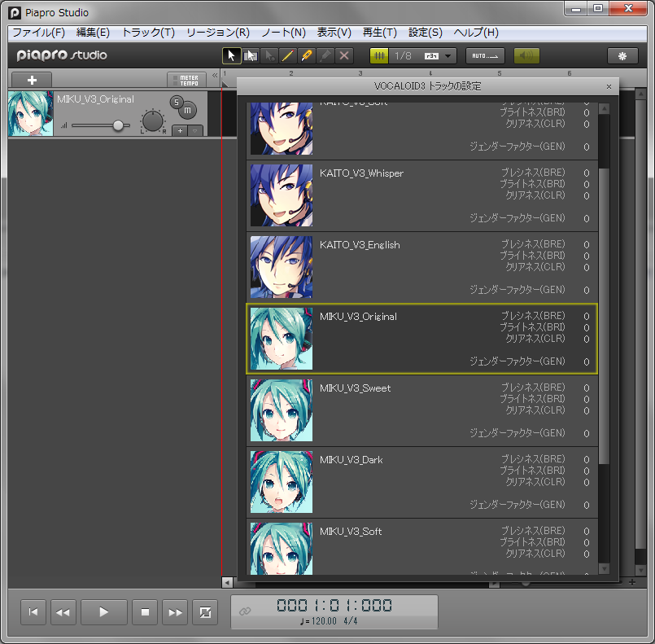The image size is (655, 644).
Task: Collapse the track panel with double chevron
Action: (x=215, y=76)
